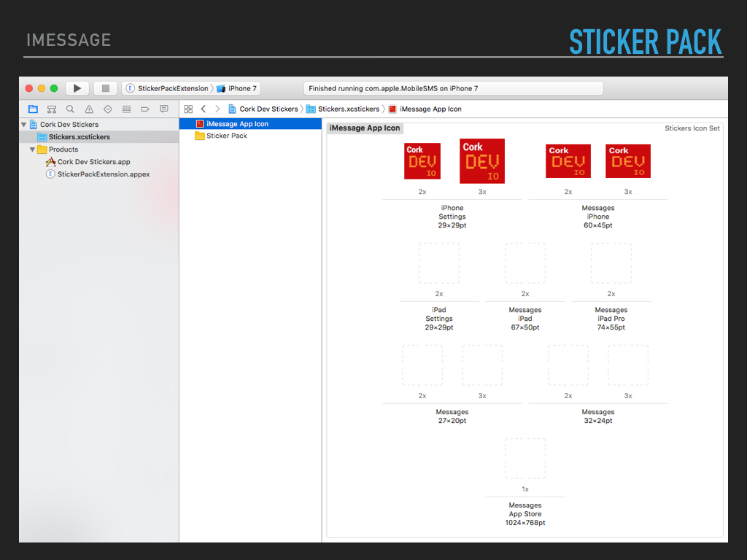Viewport: 747px width, 560px height.
Task: Select the Messages 27×20pt 3x slot
Action: pyautogui.click(x=482, y=365)
